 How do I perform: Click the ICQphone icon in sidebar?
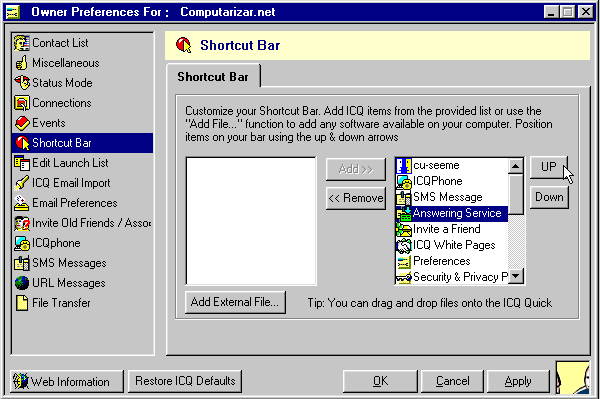pyautogui.click(x=22, y=243)
